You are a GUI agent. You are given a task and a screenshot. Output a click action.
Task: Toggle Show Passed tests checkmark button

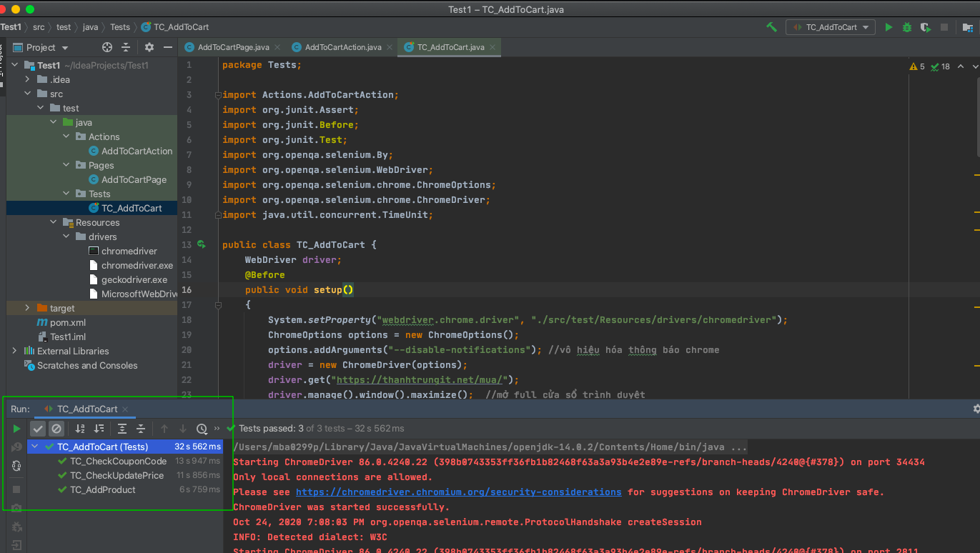coord(38,429)
